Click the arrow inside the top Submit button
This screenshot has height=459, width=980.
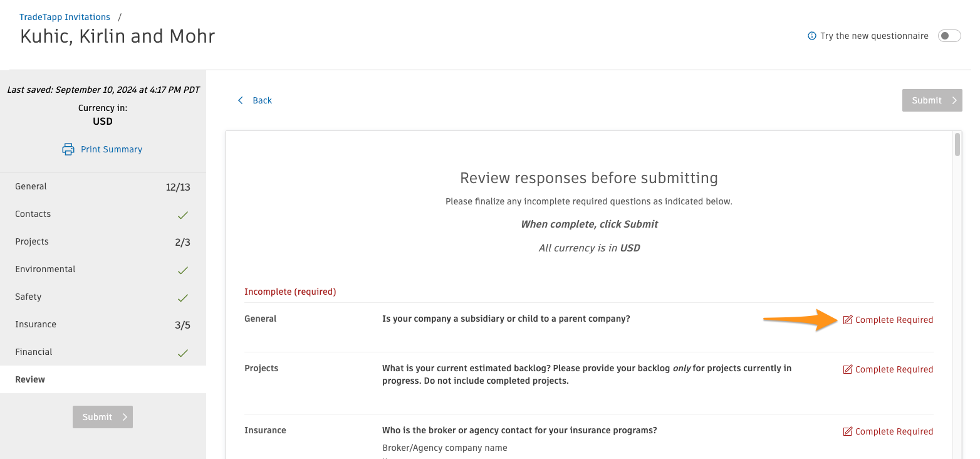point(953,100)
